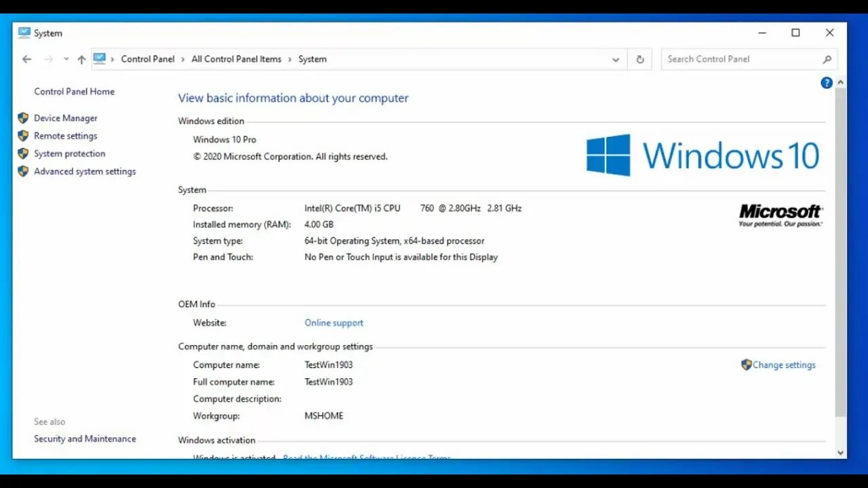Click the search magnifier icon

[827, 59]
